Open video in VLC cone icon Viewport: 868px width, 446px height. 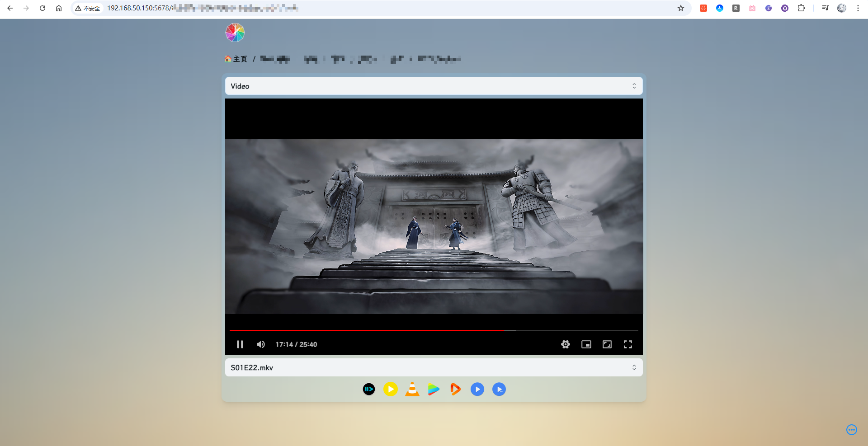click(412, 389)
